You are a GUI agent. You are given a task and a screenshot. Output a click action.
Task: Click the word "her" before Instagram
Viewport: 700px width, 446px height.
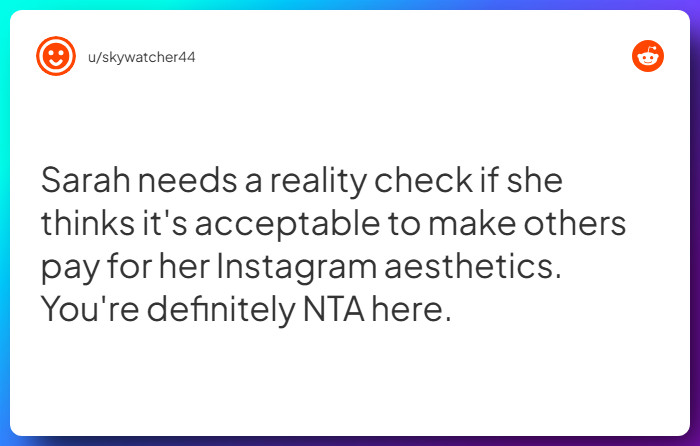tap(184, 267)
